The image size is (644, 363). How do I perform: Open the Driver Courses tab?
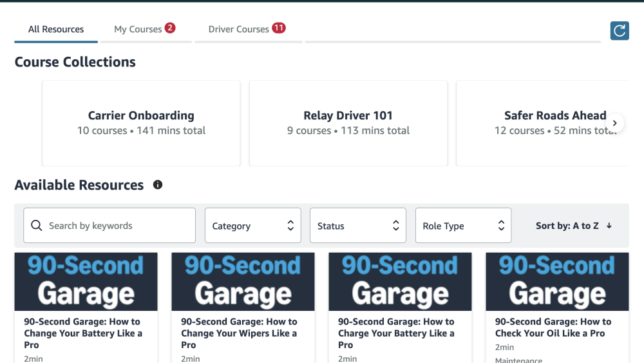(248, 29)
